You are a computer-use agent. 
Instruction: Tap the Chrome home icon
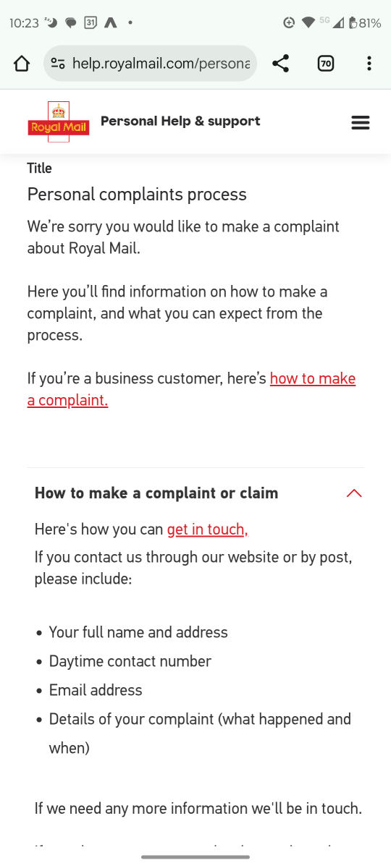click(x=22, y=64)
